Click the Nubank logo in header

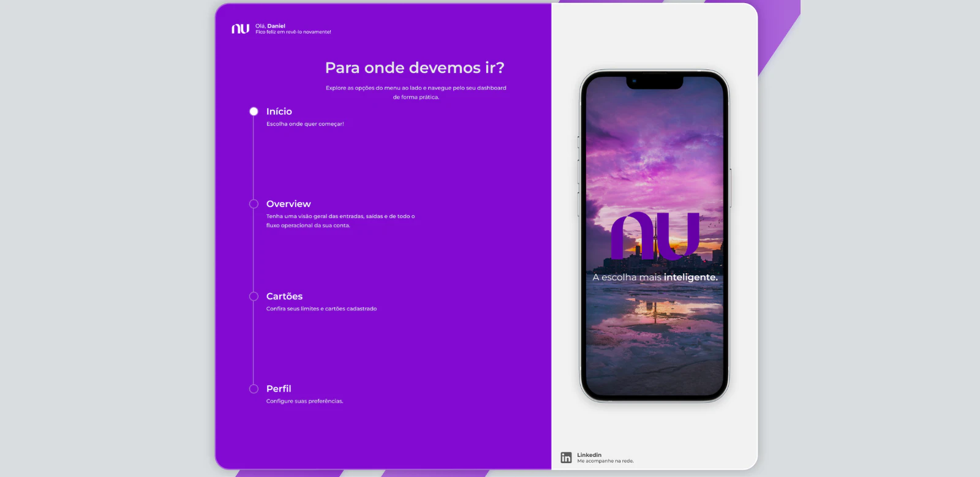[x=240, y=29]
